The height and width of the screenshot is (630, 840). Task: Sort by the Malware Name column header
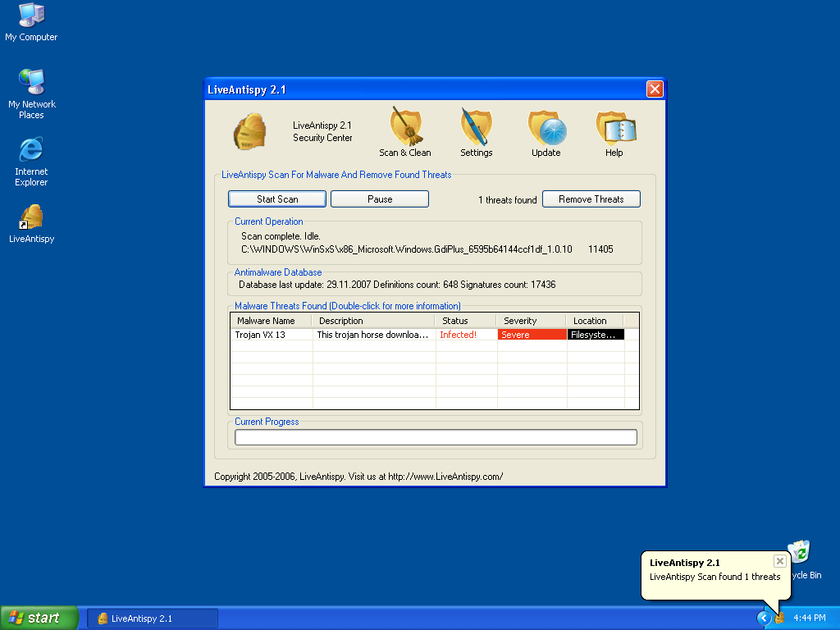[x=270, y=321]
